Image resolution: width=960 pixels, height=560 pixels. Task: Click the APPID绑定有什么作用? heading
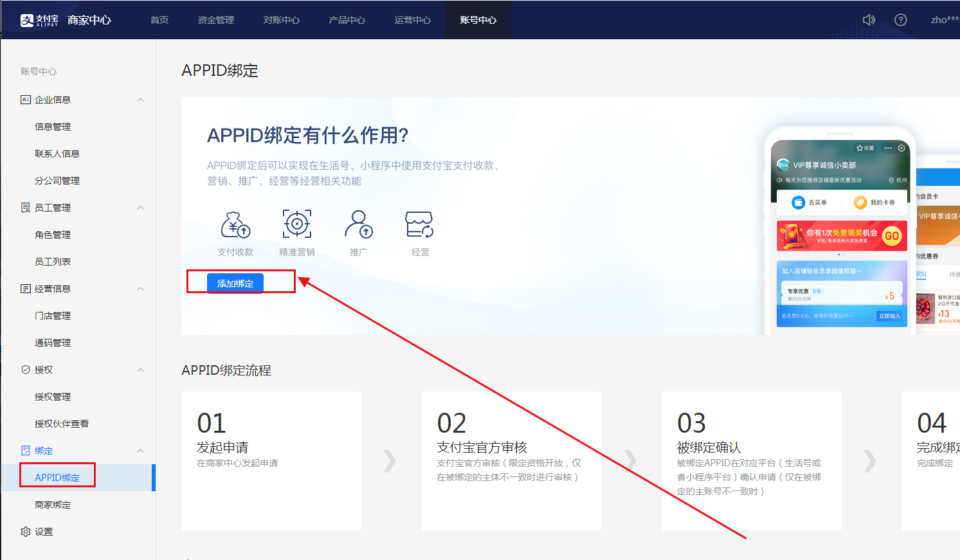[308, 136]
